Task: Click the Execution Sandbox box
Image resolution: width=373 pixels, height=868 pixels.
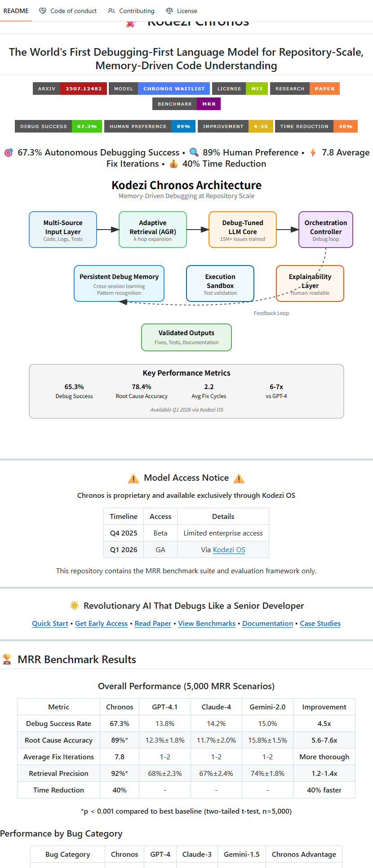Action: coord(220,283)
